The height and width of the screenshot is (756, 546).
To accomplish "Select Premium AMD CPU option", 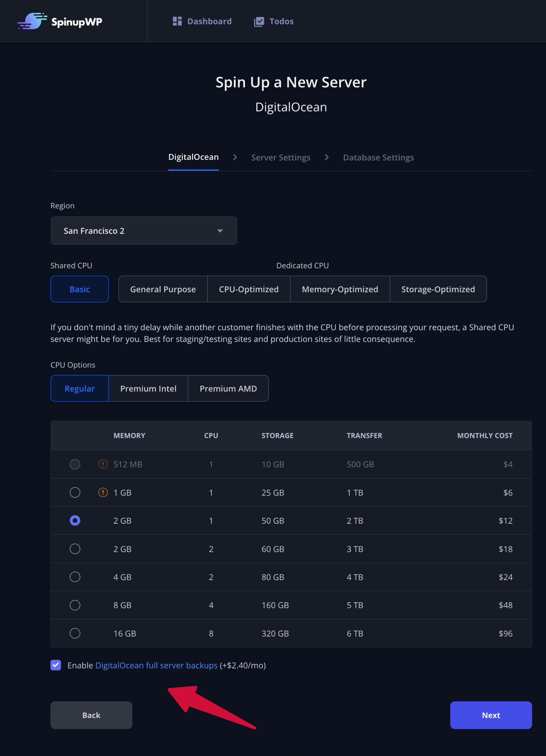I will [x=228, y=388].
